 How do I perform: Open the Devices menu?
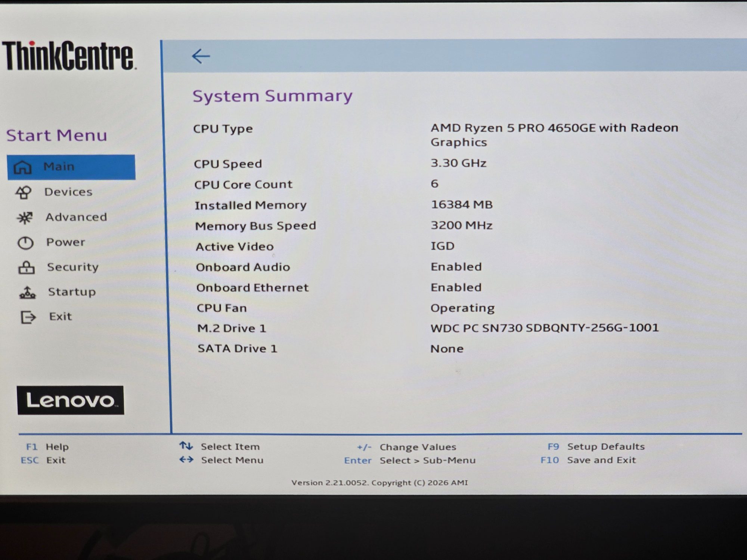68,192
